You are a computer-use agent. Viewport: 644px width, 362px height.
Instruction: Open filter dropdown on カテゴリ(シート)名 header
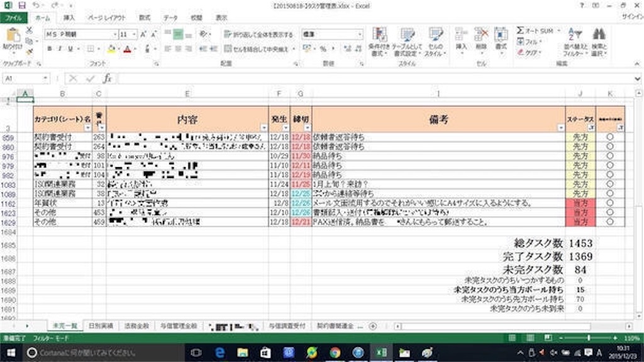tap(87, 128)
